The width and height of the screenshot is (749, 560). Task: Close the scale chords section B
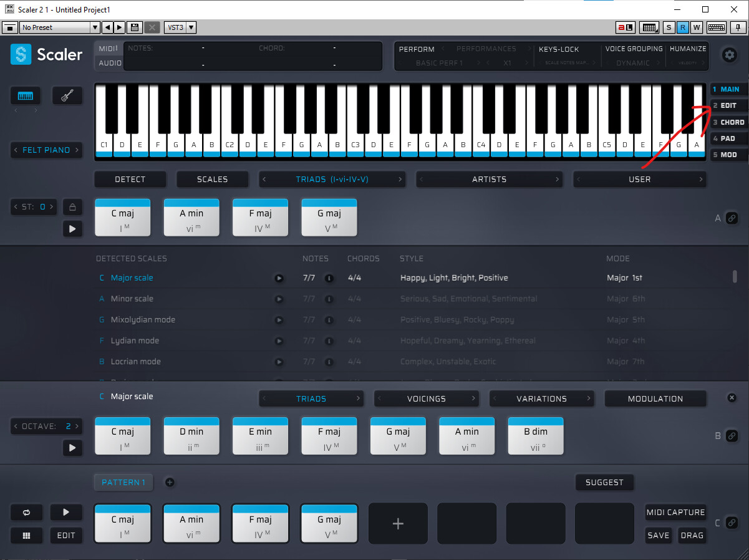click(x=732, y=398)
